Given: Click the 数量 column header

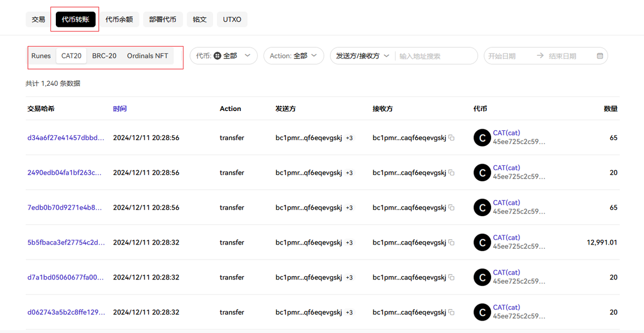Looking at the screenshot, I should point(611,108).
